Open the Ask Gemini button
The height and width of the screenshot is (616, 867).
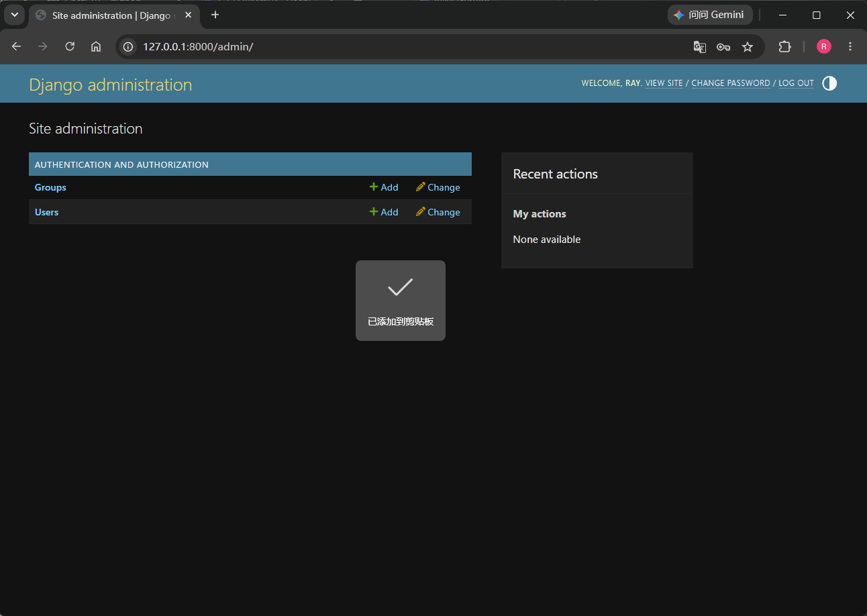coord(710,15)
